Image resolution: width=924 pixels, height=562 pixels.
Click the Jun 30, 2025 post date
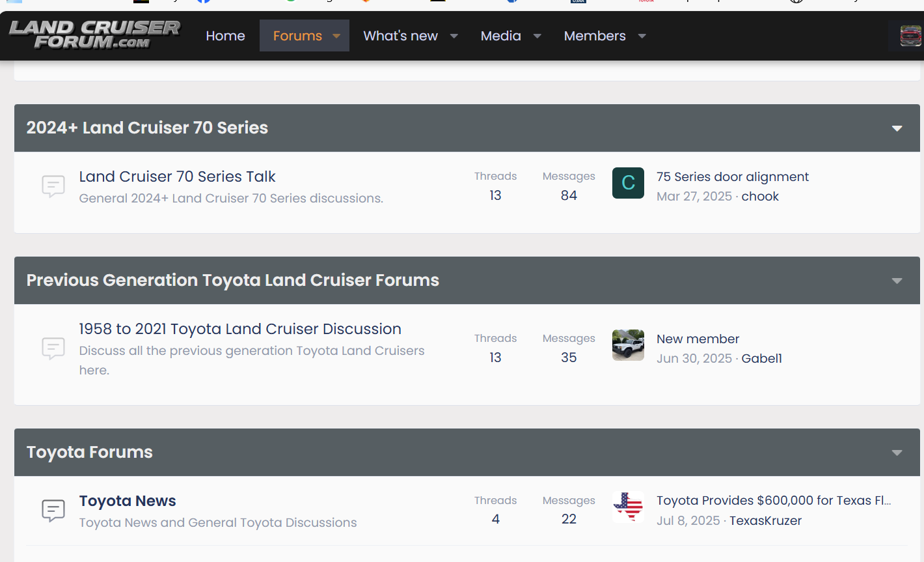coord(694,358)
